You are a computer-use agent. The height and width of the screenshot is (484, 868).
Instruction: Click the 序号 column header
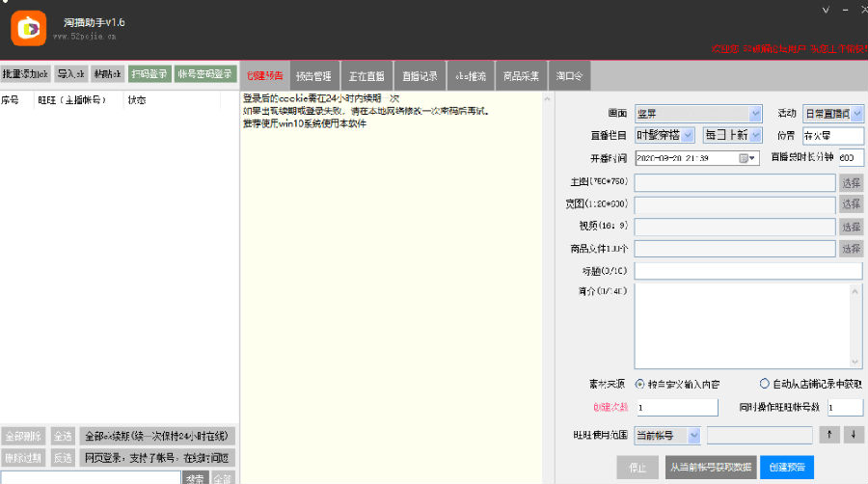tap(10, 100)
